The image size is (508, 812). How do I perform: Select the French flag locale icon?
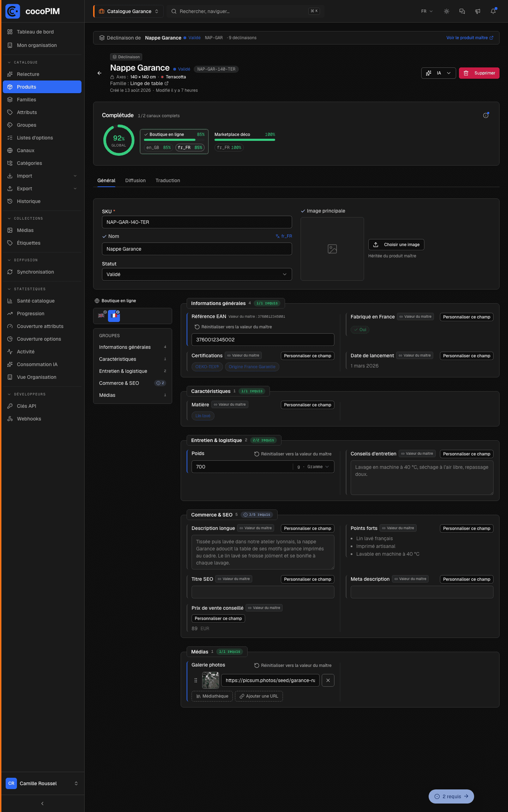[x=114, y=316]
